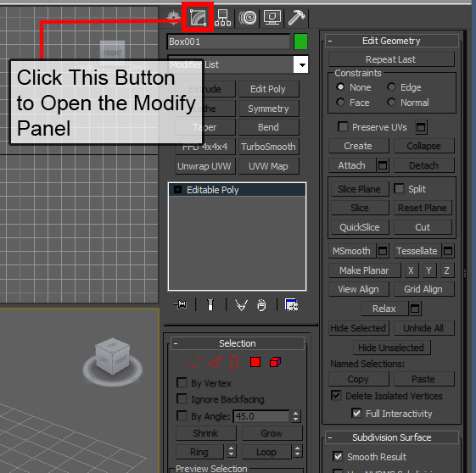
Task: Expand the Editable Poly stack entry
Action: (x=177, y=190)
